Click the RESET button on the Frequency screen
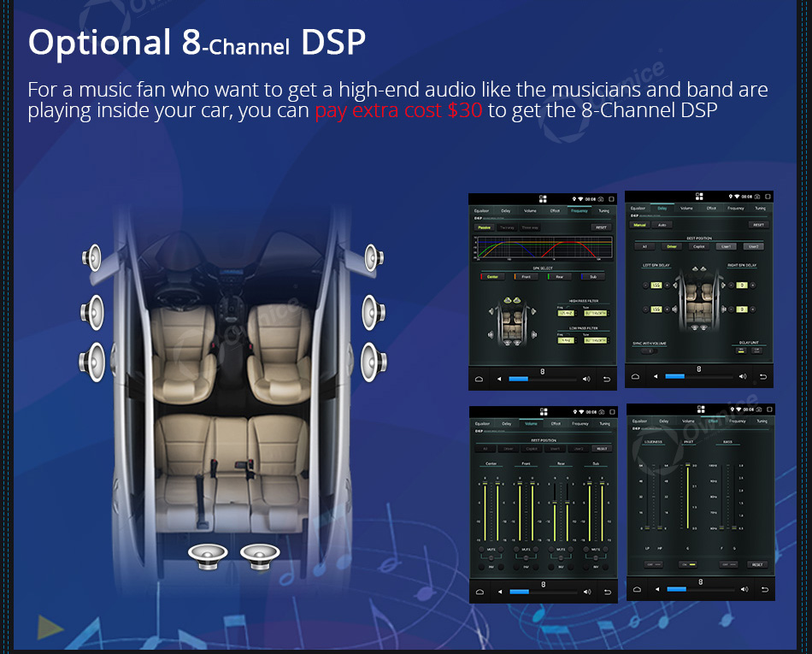The image size is (812, 654). (601, 227)
